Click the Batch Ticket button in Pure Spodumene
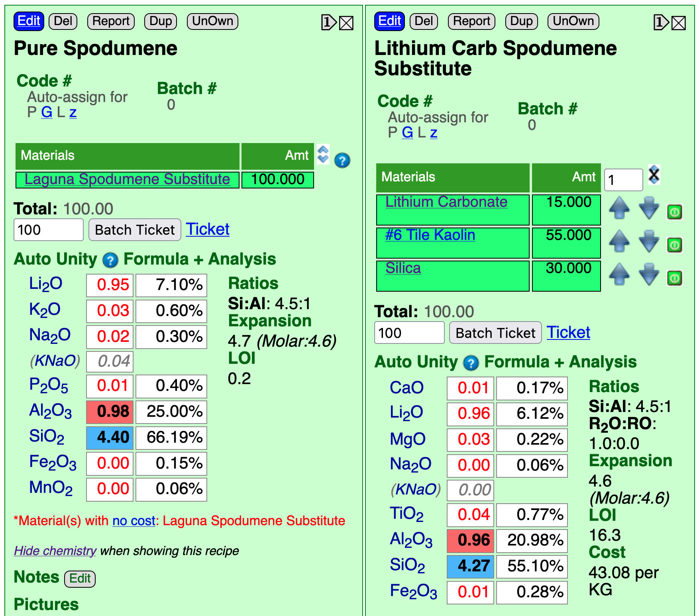The width and height of the screenshot is (699, 616). click(x=135, y=230)
